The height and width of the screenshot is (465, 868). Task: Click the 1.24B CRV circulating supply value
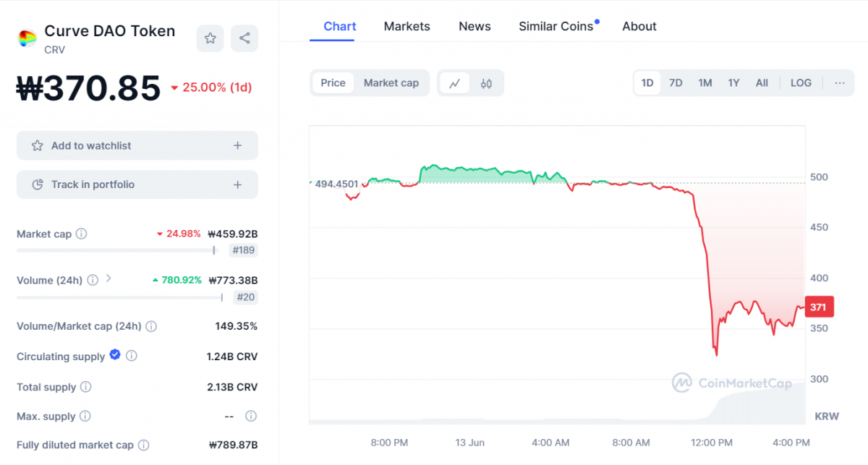[x=232, y=357]
